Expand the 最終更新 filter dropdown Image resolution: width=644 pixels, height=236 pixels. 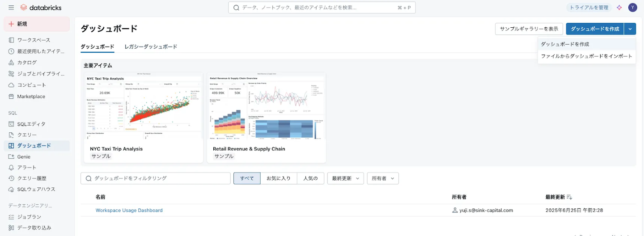coord(345,178)
